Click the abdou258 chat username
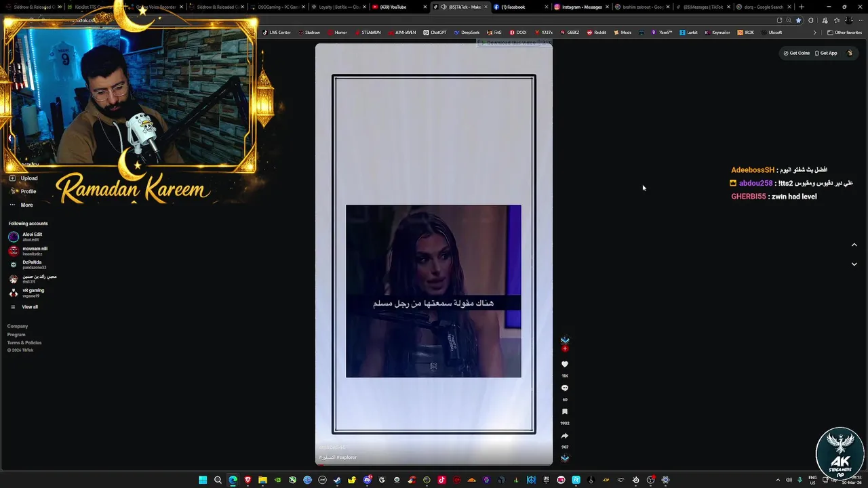 click(x=755, y=183)
